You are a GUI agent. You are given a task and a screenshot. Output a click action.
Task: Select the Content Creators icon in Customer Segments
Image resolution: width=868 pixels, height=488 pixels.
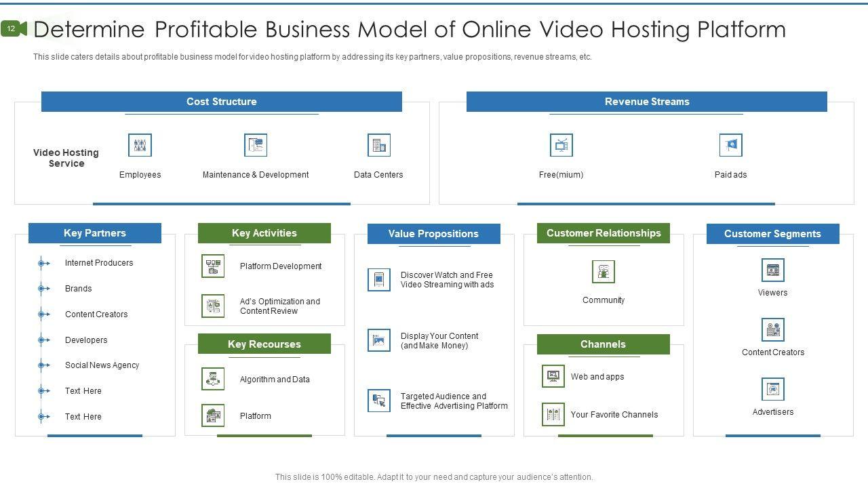pyautogui.click(x=773, y=329)
